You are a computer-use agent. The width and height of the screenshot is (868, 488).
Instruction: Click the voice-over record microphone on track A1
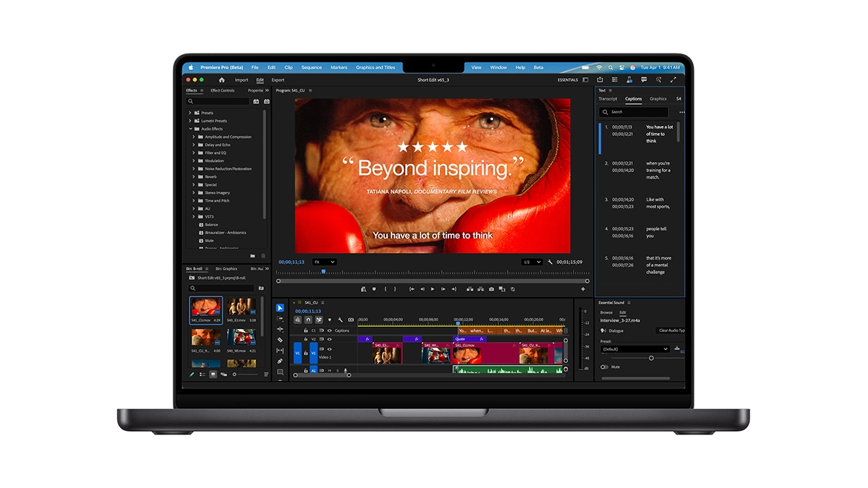click(x=346, y=370)
